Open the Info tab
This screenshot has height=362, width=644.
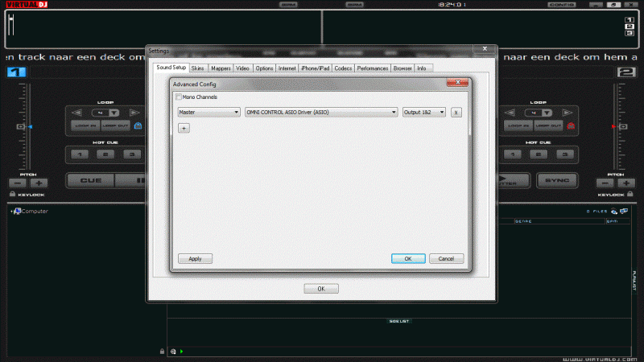(422, 68)
